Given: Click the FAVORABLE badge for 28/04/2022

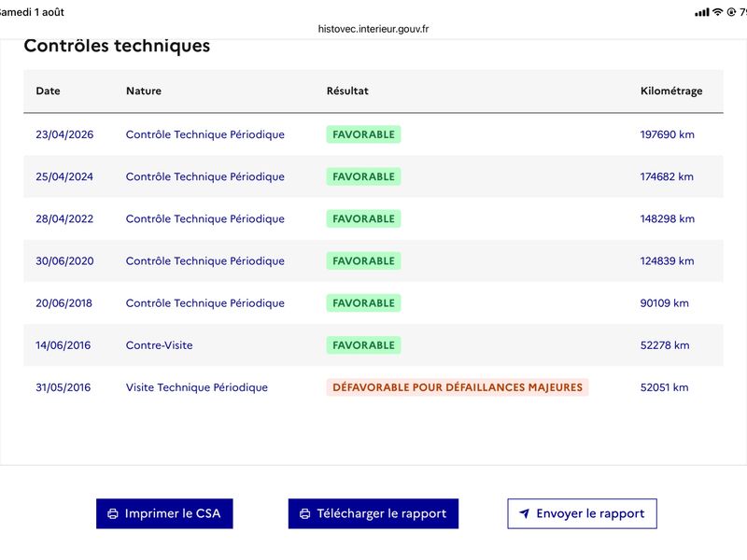Looking at the screenshot, I should tap(363, 218).
